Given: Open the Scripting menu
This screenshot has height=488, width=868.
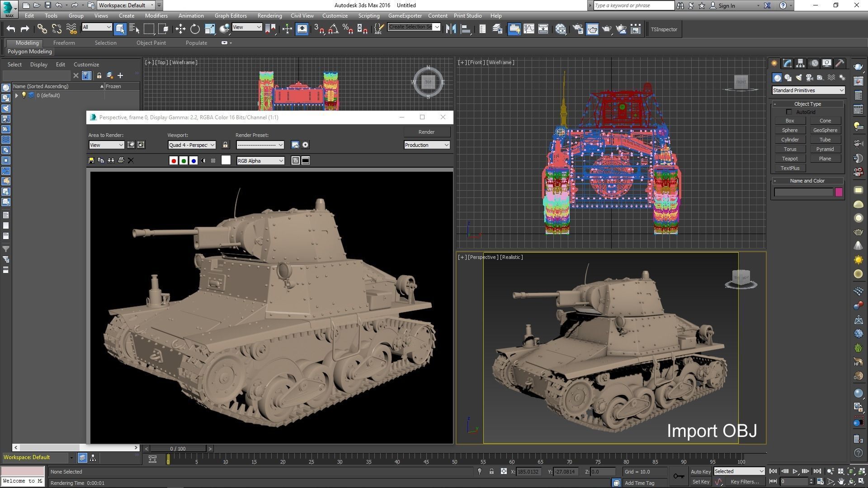Looking at the screenshot, I should [369, 15].
